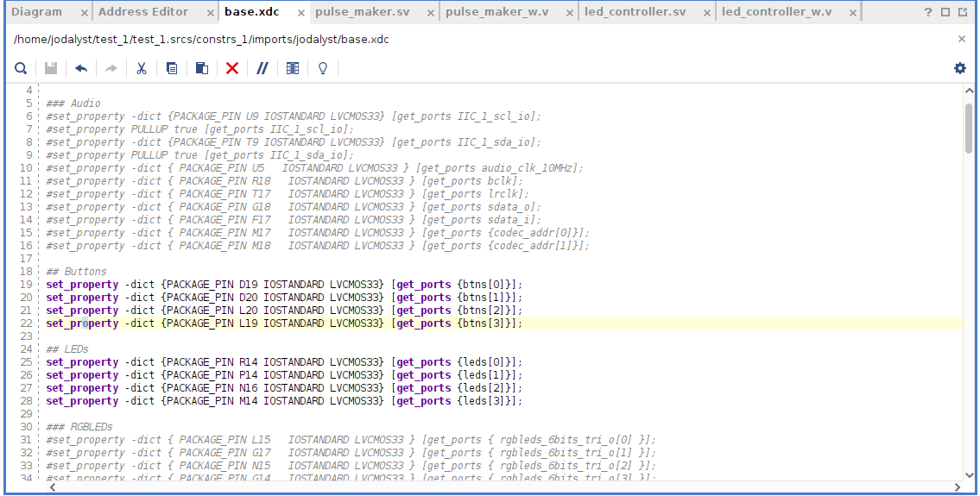Open the editor settings gear
The image size is (980, 496).
960,68
